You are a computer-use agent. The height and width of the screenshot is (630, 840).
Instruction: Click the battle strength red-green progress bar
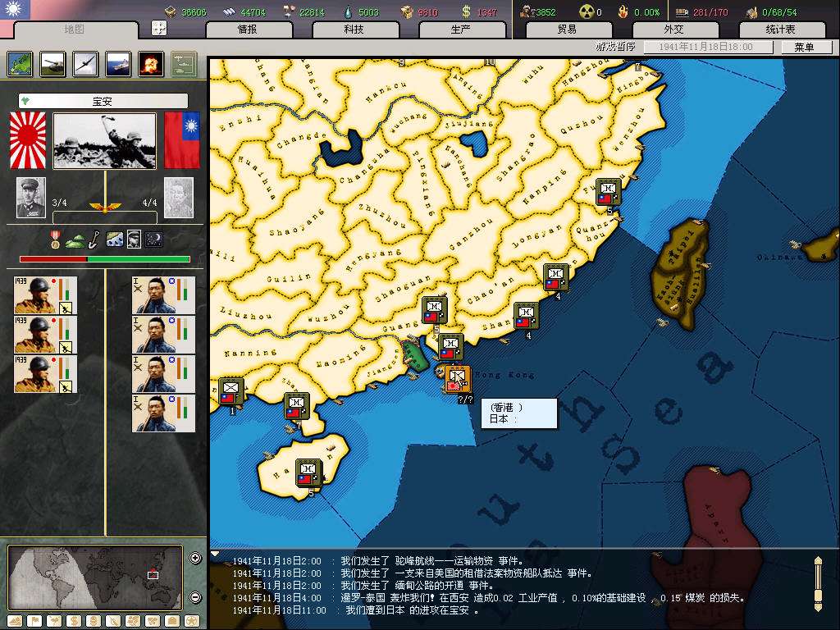coord(105,259)
